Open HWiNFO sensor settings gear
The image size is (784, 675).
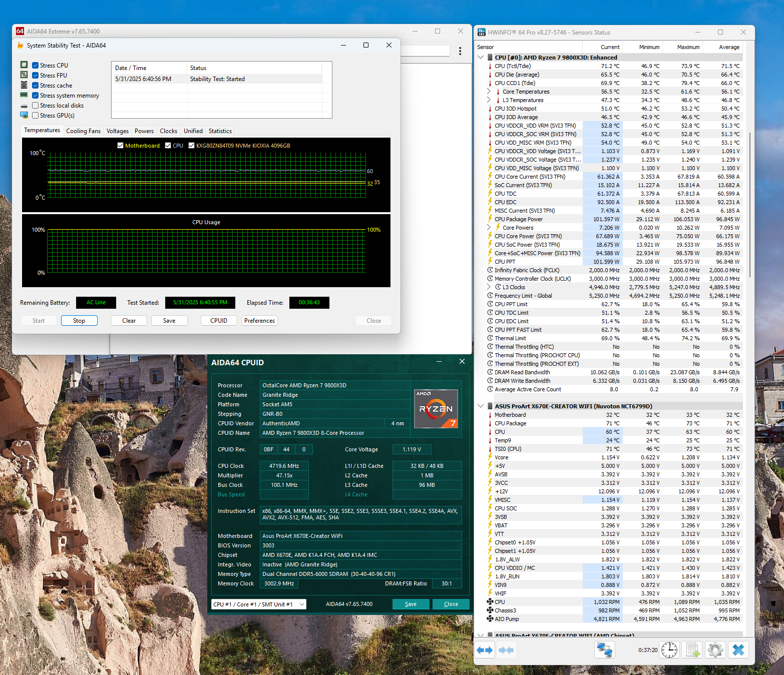pyautogui.click(x=715, y=650)
